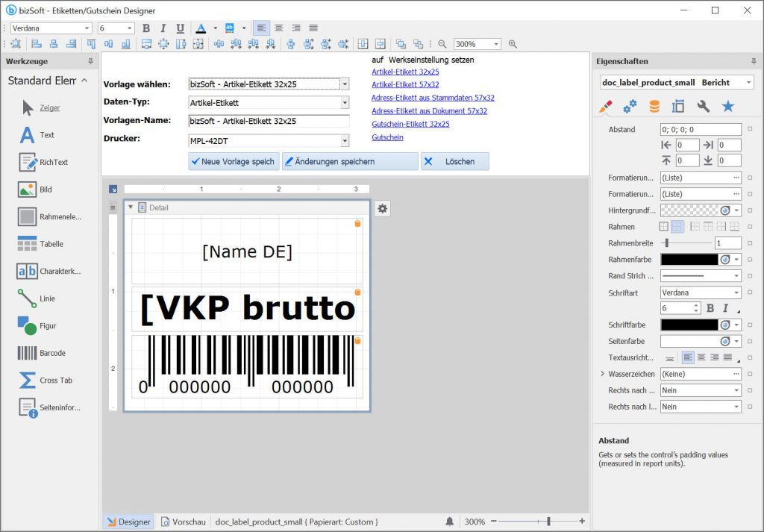
Task: Set centered text alignment in toolbar
Action: coord(279,28)
